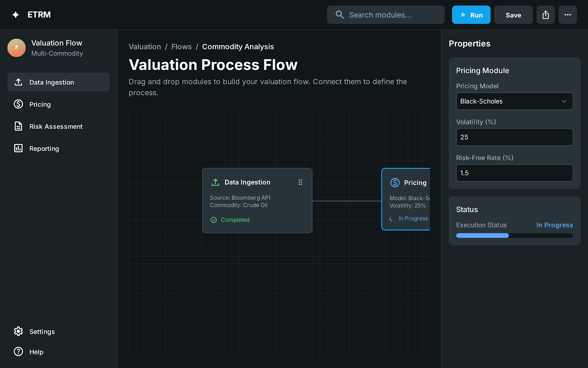Click the share/export icon in top bar
The width and height of the screenshot is (588, 368).
(545, 15)
